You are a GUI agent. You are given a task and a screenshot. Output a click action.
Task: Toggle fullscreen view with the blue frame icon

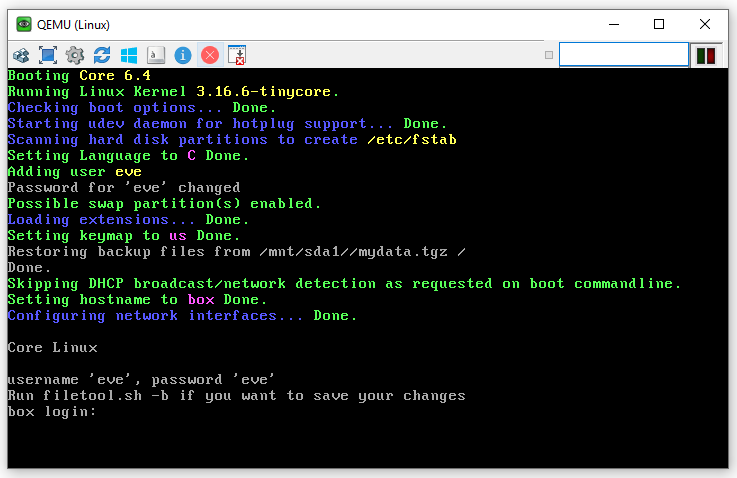click(x=47, y=55)
